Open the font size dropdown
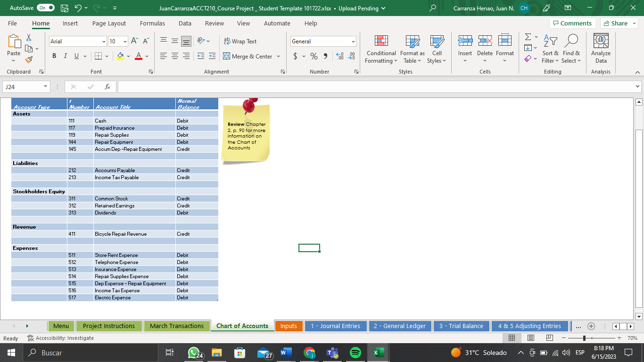The height and width of the screenshot is (362, 644). click(x=117, y=41)
